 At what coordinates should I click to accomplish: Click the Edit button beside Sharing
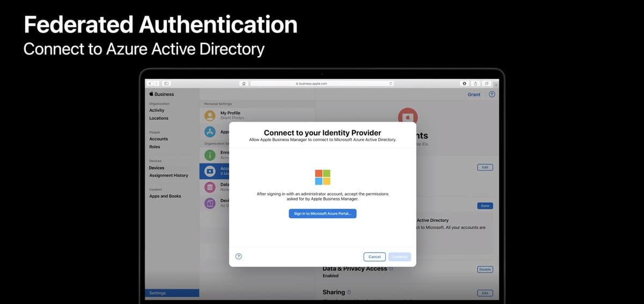(x=485, y=293)
